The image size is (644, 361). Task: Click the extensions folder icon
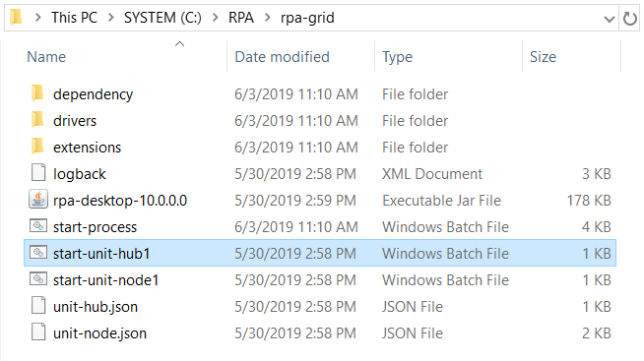[37, 147]
